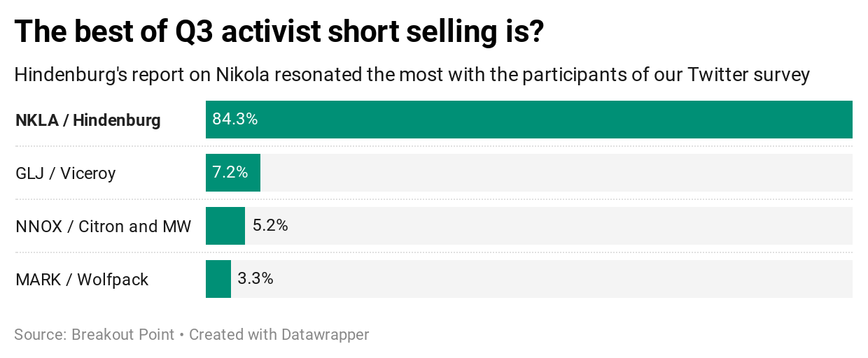This screenshot has height=358, width=868.
Task: Click the 84.3% value label
Action: click(x=235, y=120)
